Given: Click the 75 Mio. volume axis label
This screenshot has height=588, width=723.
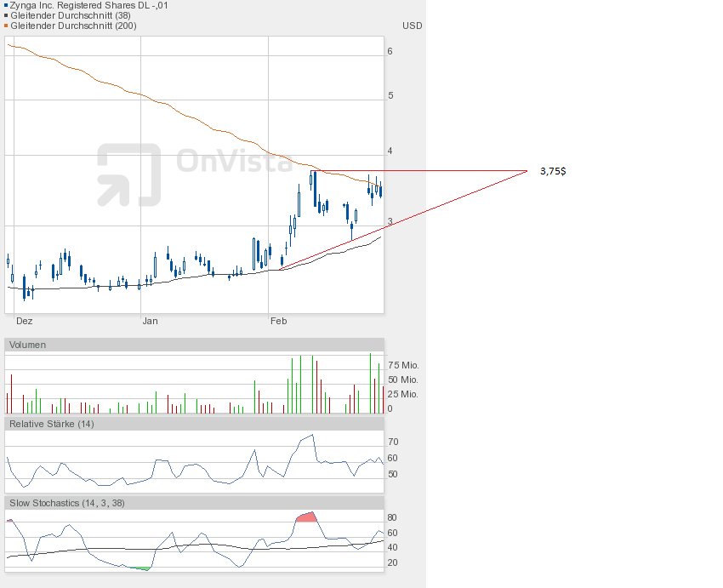Looking at the screenshot, I should click(x=403, y=365).
